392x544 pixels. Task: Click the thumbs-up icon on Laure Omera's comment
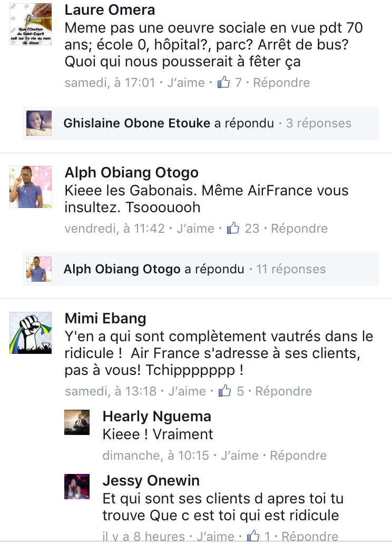click(223, 82)
